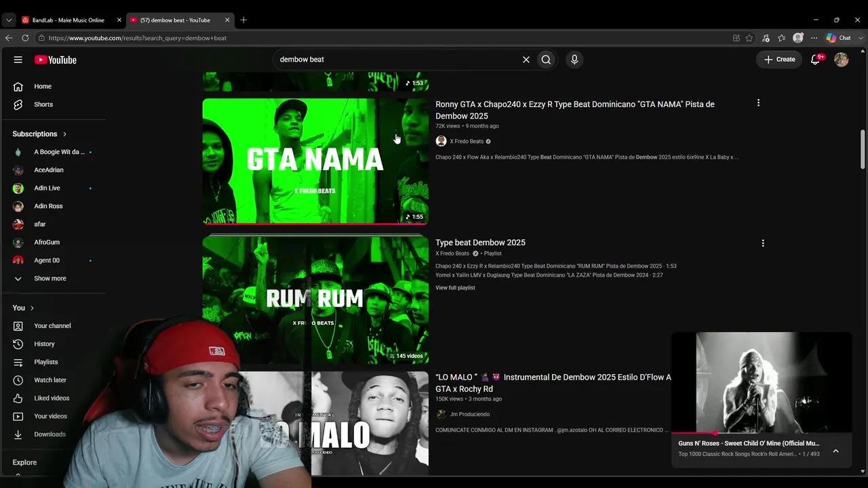
Task: Reload the page with the refresh icon
Action: pos(26,38)
